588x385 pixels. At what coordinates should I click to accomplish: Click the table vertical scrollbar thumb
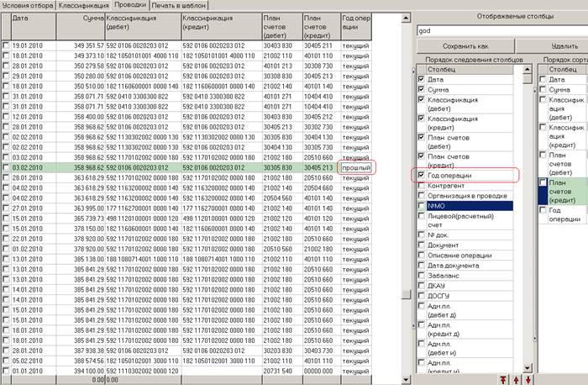pyautogui.click(x=406, y=294)
